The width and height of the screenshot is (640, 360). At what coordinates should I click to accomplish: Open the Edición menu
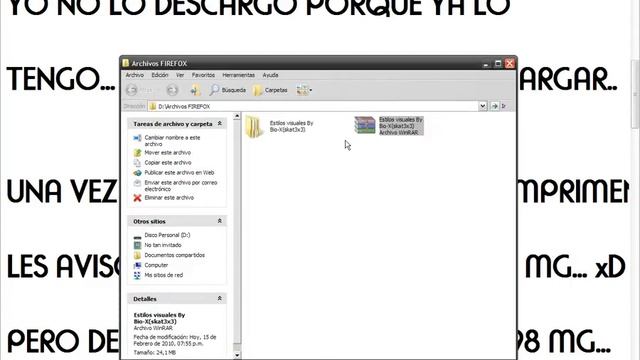point(160,75)
